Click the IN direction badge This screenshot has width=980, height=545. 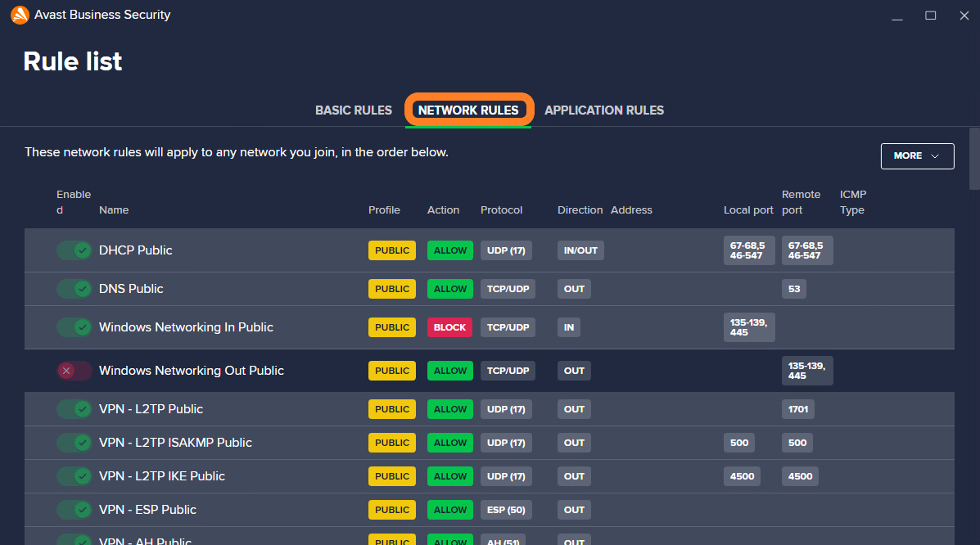pyautogui.click(x=569, y=327)
